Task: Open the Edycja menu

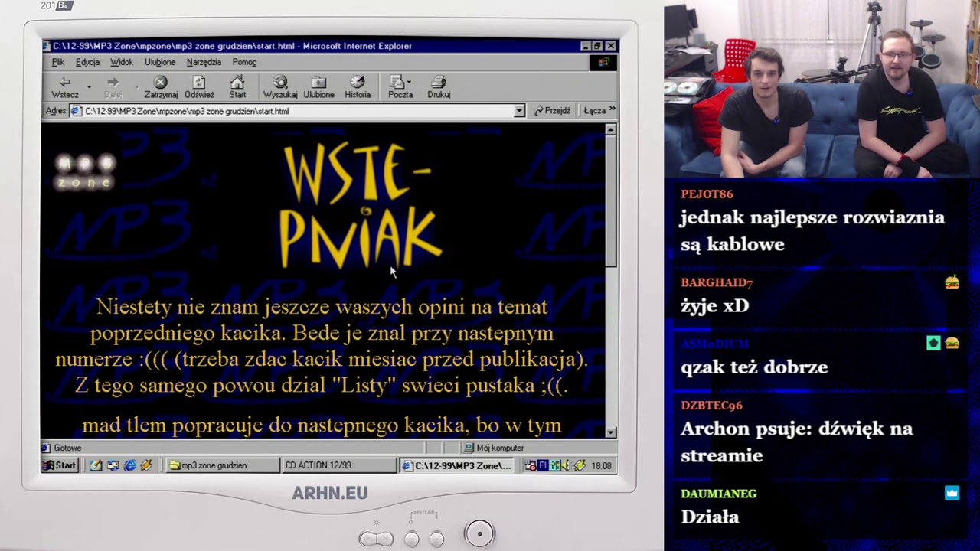Action: click(87, 62)
